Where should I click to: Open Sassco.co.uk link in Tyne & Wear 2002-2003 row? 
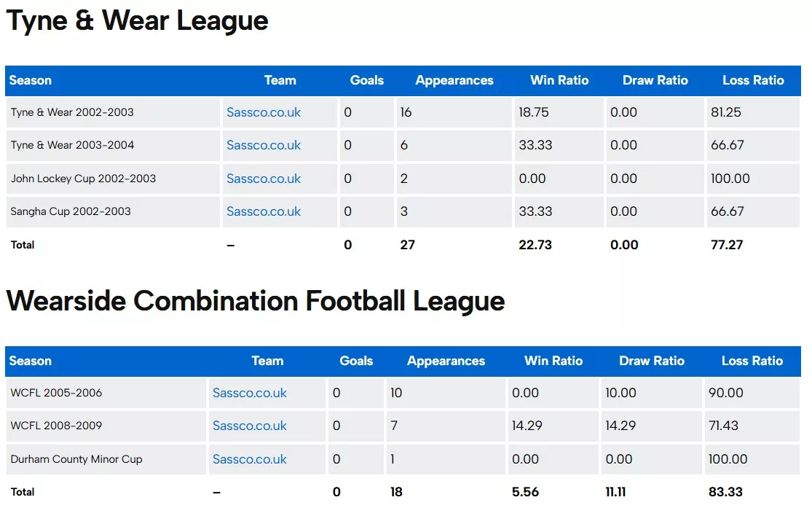(264, 112)
